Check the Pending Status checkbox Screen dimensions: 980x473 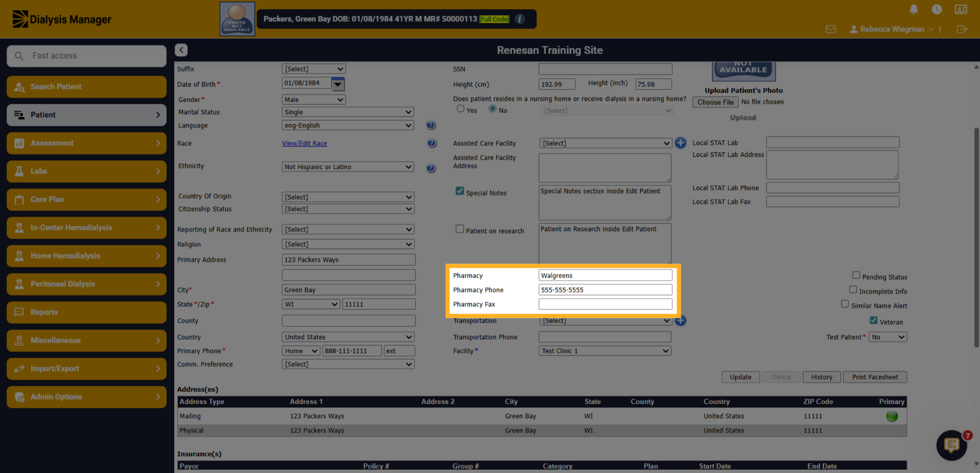pos(856,275)
